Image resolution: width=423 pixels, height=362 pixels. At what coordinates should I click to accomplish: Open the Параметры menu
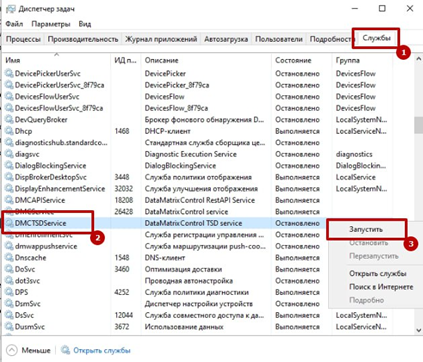[51, 24]
